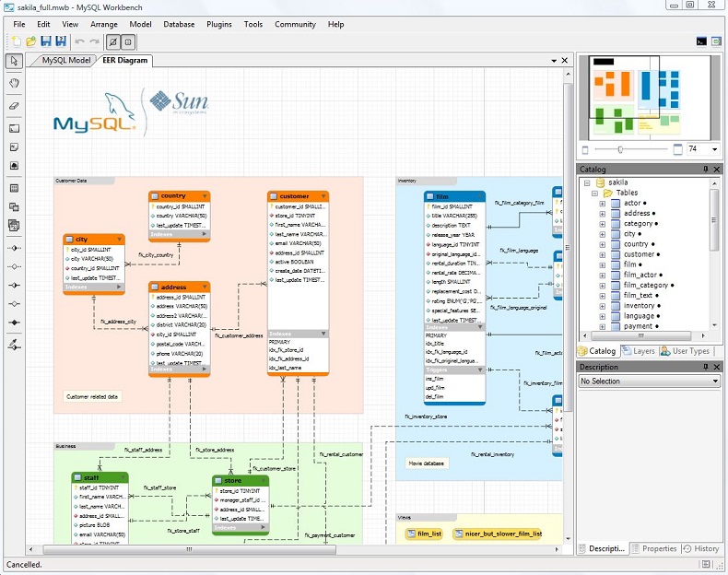Select the new layer tool

[x=15, y=129]
